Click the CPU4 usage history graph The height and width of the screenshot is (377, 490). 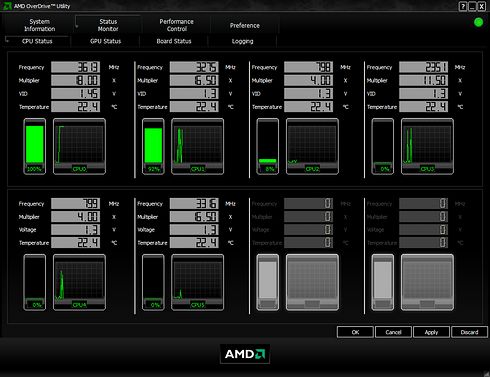tap(79, 282)
